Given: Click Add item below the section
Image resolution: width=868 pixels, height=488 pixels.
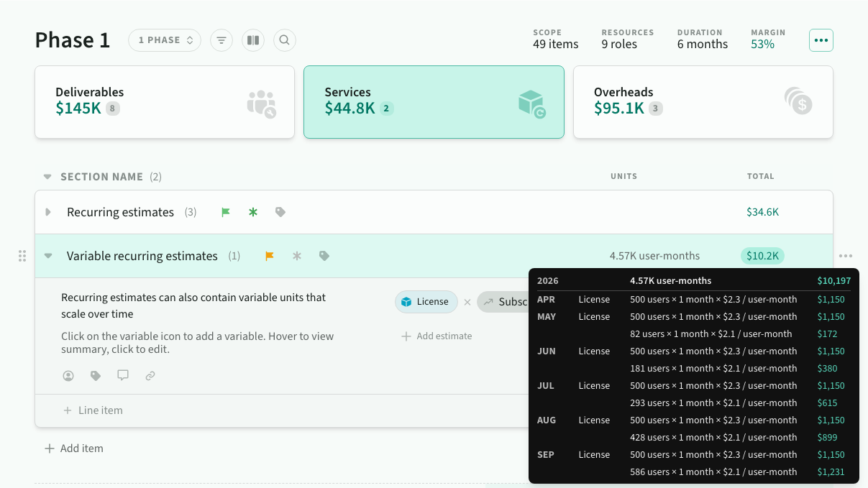Looking at the screenshot, I should 74,448.
